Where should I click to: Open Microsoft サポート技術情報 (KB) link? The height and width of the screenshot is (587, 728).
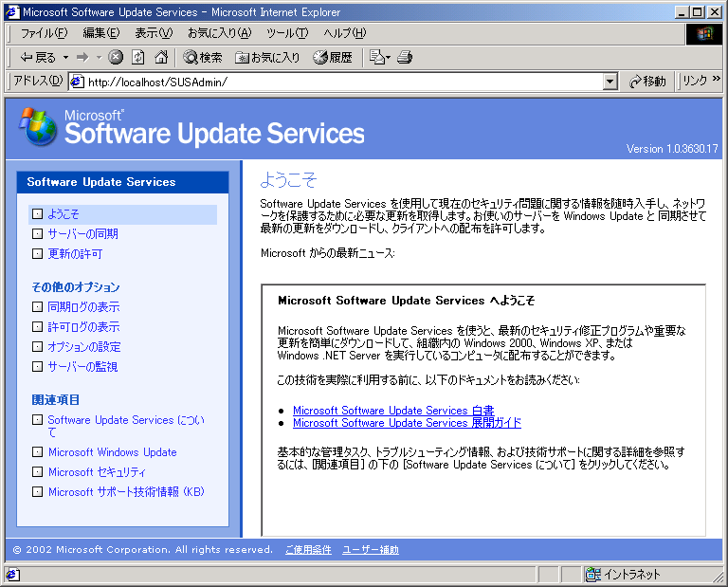(126, 492)
